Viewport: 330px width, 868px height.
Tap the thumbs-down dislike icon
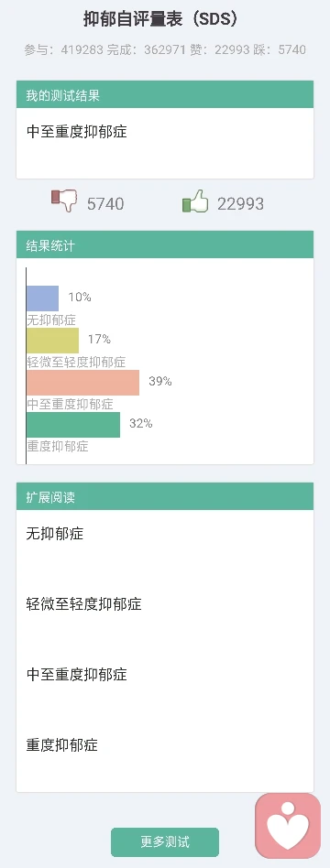(x=64, y=201)
